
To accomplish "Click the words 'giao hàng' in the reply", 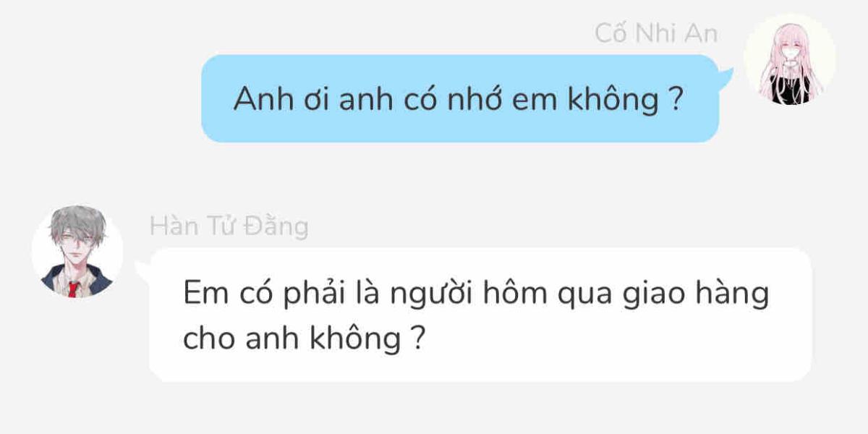I will coord(695,297).
